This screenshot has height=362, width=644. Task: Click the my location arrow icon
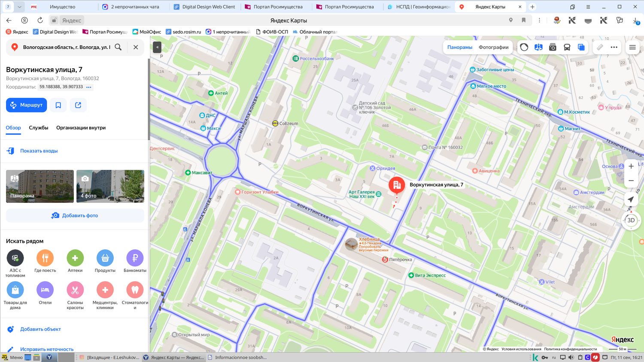coord(631,199)
